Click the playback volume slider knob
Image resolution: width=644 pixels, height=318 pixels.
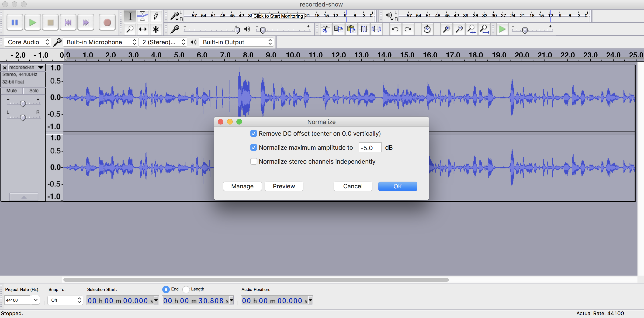pyautogui.click(x=263, y=30)
